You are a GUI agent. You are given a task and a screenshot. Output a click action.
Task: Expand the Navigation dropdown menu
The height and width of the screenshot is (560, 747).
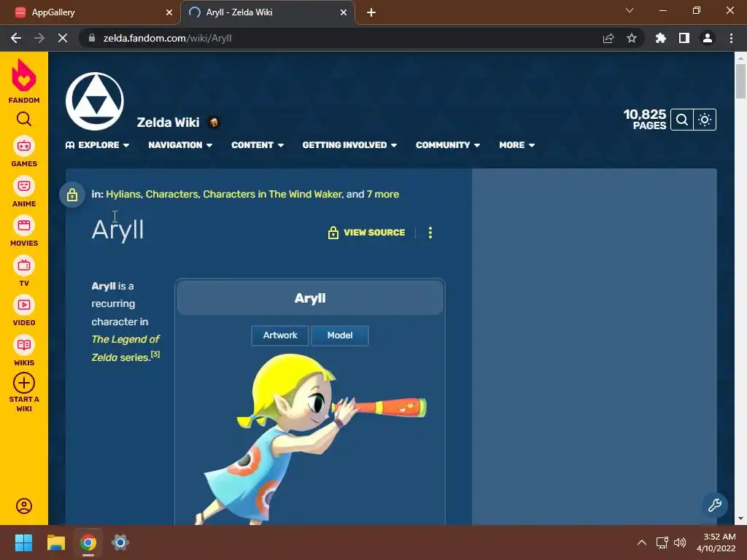click(x=180, y=145)
